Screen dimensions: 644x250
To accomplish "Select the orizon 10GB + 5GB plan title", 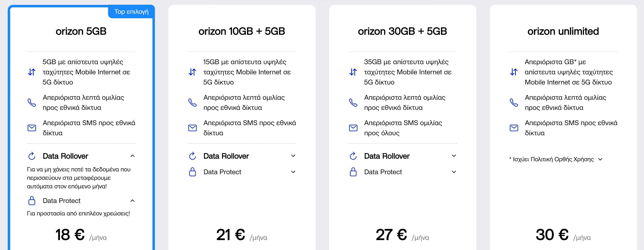I will 242,32.
